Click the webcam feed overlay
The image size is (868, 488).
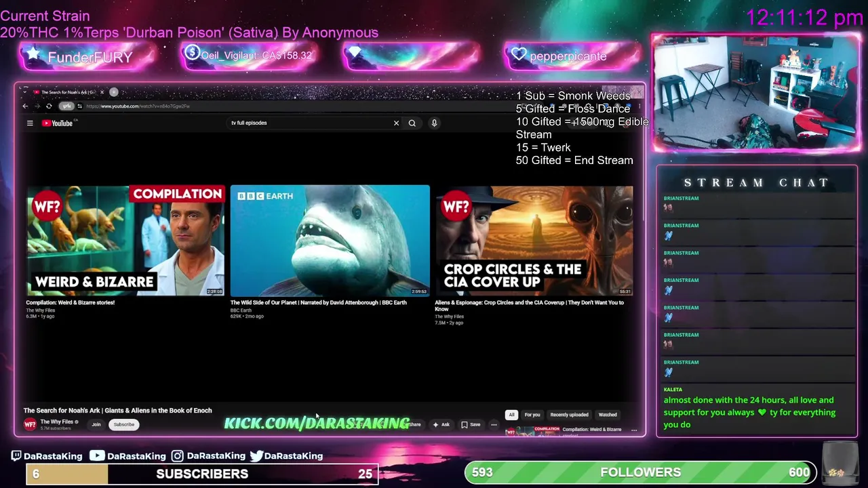click(756, 93)
